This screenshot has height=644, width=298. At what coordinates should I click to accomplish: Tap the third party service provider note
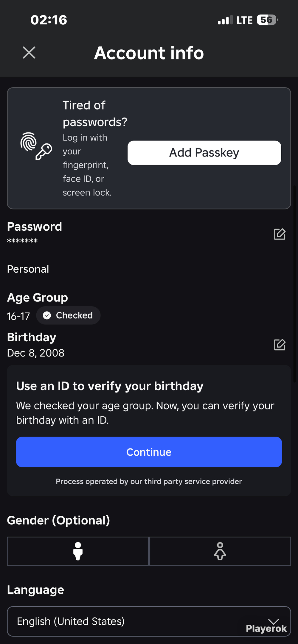(149, 481)
